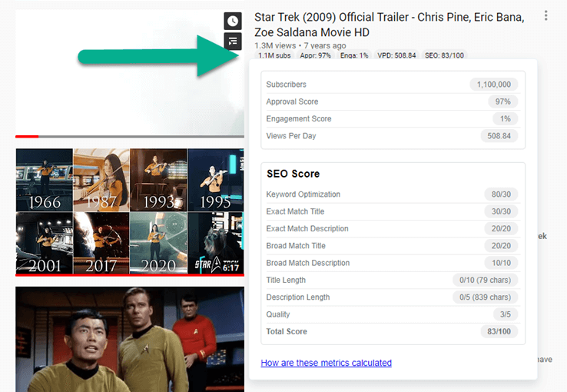567x392 pixels.
Task: Click the Watch Later clock icon
Action: [233, 21]
